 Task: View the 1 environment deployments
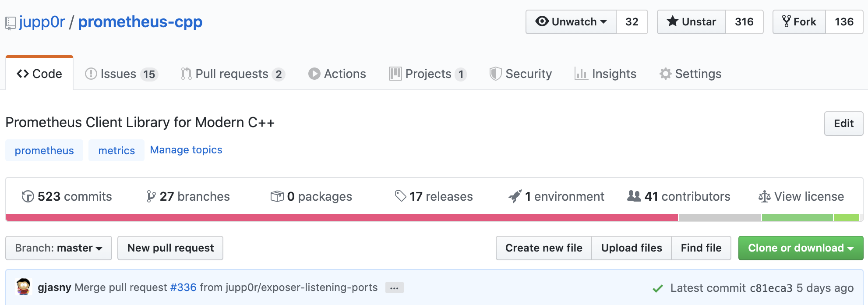tap(556, 196)
